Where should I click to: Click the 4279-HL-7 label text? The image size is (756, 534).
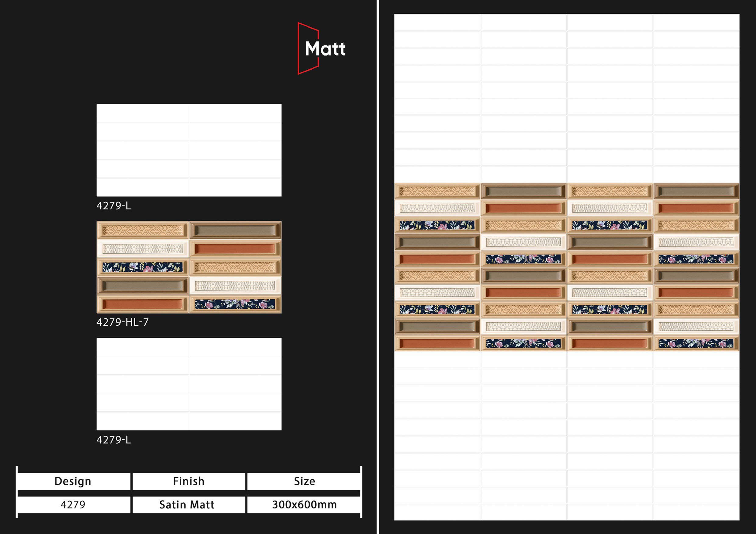(x=122, y=322)
